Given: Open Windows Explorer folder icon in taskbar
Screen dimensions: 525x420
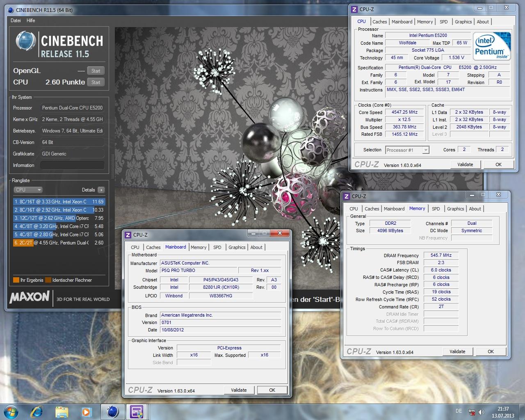Looking at the screenshot, I should (x=62, y=411).
